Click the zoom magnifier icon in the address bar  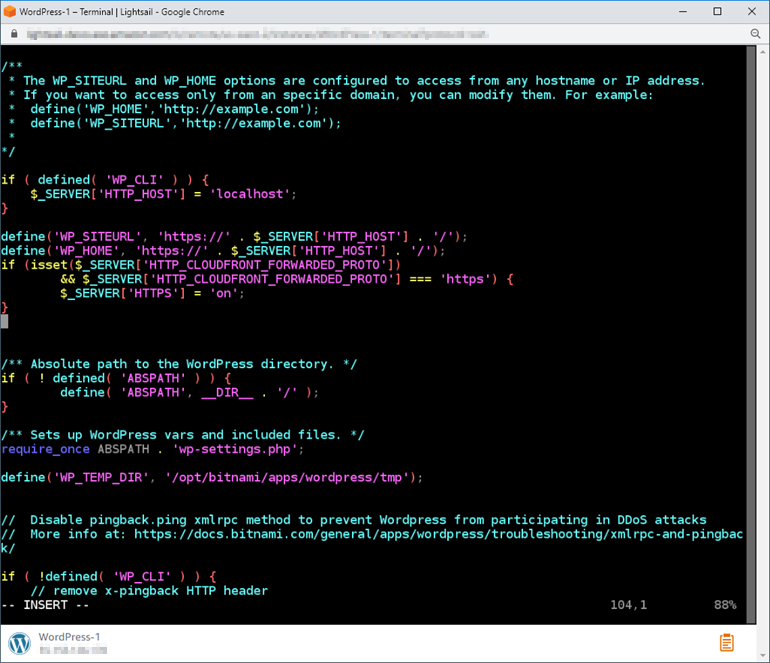pos(755,33)
